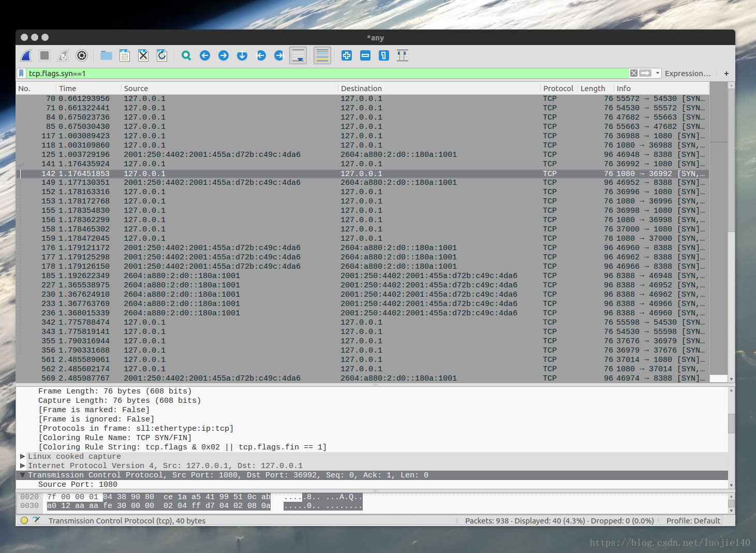The width and height of the screenshot is (756, 553).
Task: Select packet 342 row
Action: (x=362, y=322)
